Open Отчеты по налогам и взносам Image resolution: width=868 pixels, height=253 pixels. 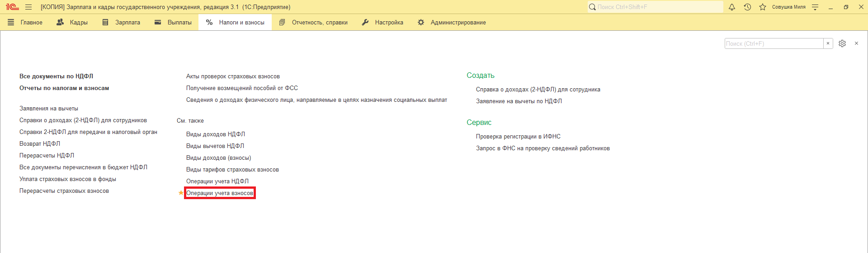coord(64,88)
